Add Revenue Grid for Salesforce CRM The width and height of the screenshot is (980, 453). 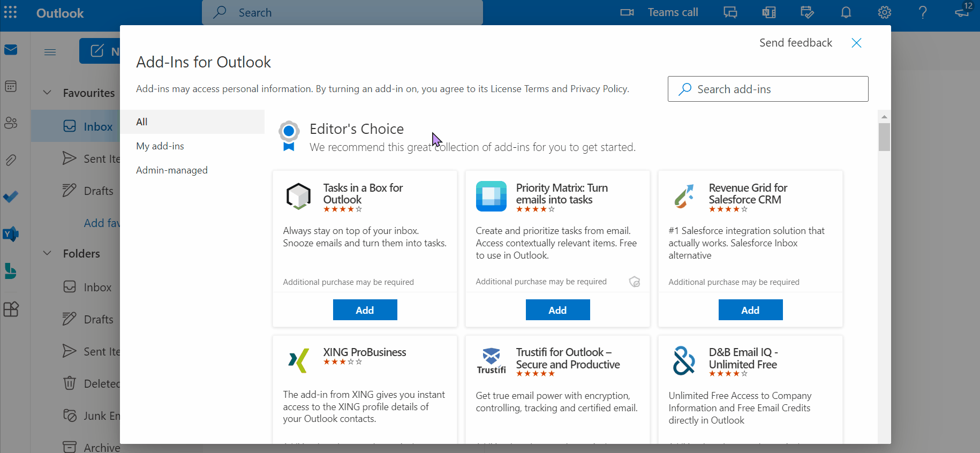coord(750,310)
